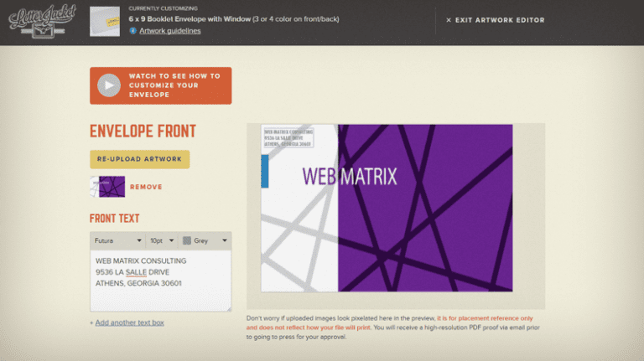Click the Letter Jacket logo
Screen dimensions: 644x361
point(43,22)
